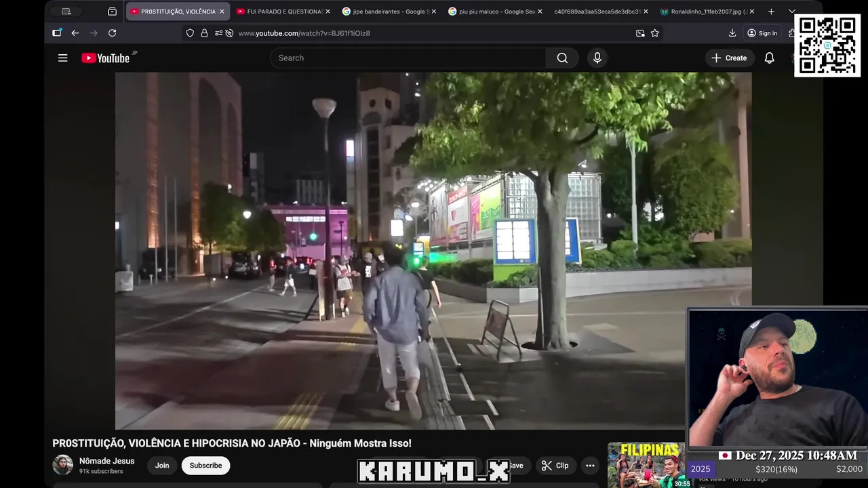Open the tab overview icon left of tabs
The height and width of the screenshot is (488, 868).
(x=113, y=12)
